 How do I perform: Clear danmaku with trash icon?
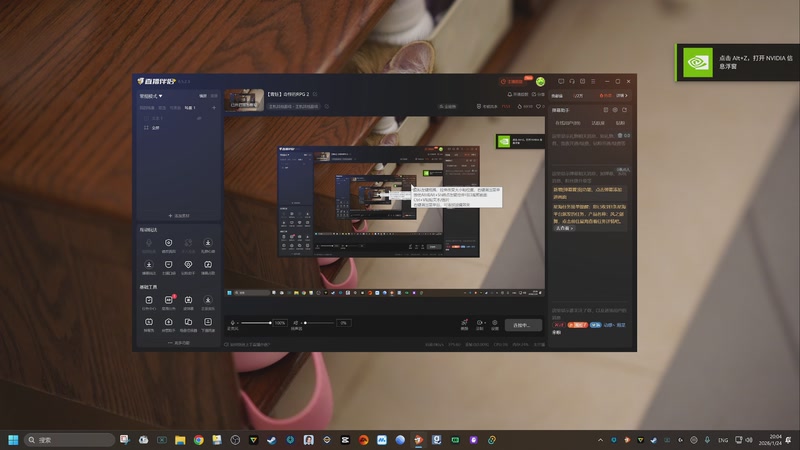pyautogui.click(x=620, y=135)
